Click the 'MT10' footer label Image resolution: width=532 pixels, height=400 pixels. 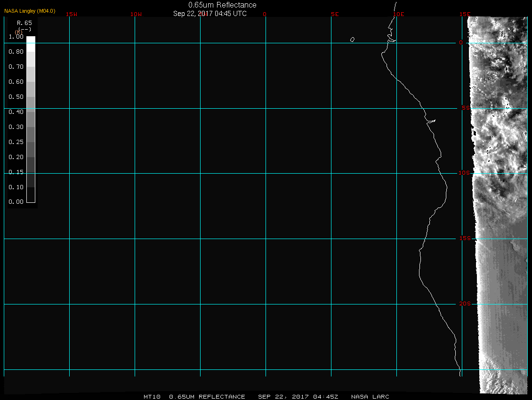[152, 397]
